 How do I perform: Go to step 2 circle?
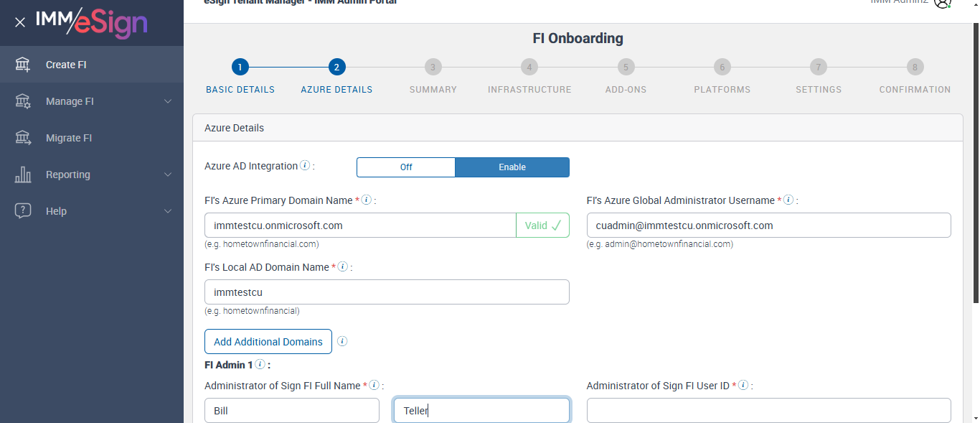(x=336, y=68)
